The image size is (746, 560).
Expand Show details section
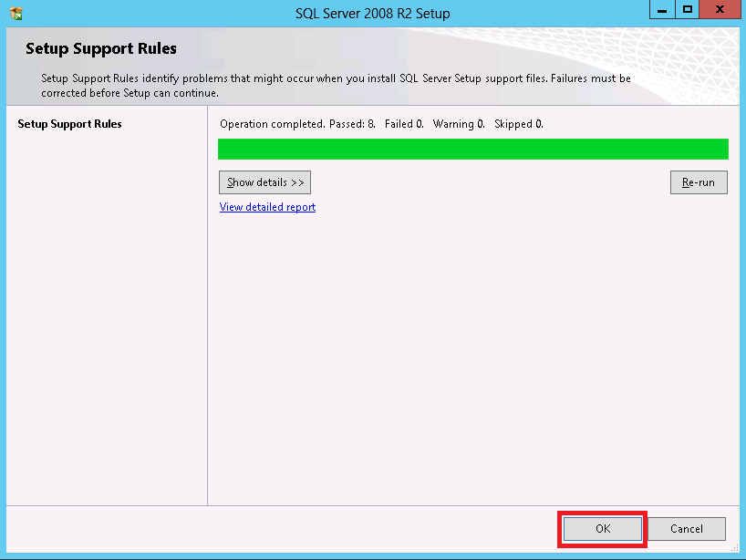[x=265, y=182]
